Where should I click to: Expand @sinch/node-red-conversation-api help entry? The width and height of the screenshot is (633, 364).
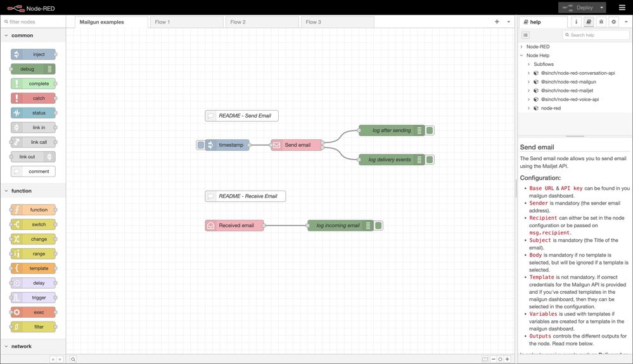[529, 73]
